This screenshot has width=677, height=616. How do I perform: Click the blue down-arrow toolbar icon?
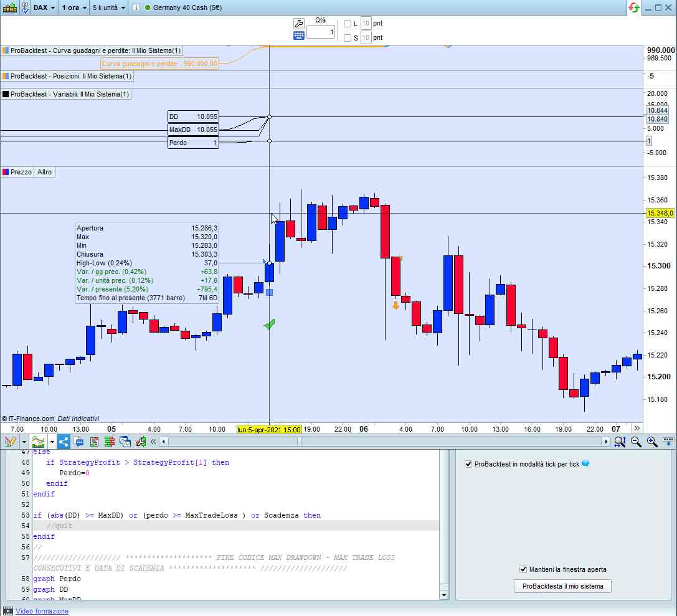click(668, 442)
